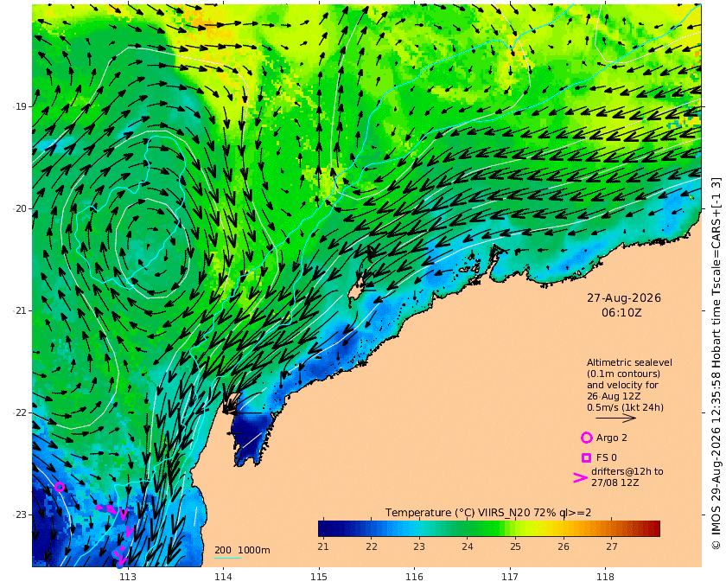Click the longitude label 118
The width and height of the screenshot is (726, 588).
605,577
